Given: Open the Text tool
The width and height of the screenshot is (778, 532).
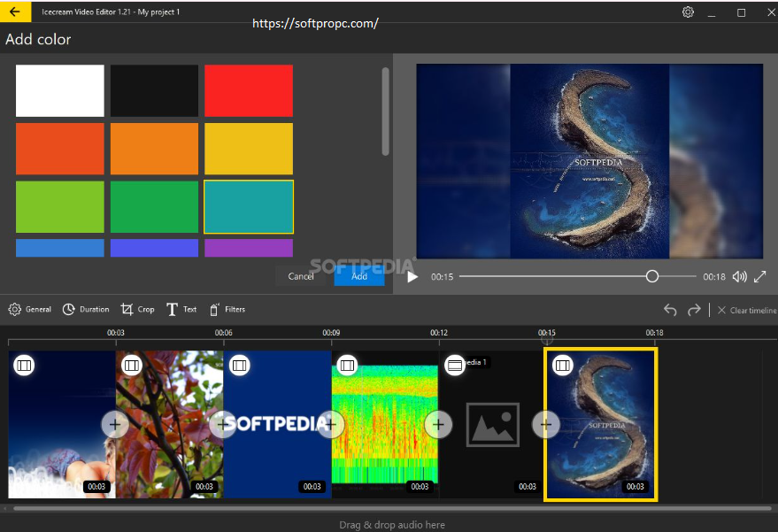Looking at the screenshot, I should point(181,309).
